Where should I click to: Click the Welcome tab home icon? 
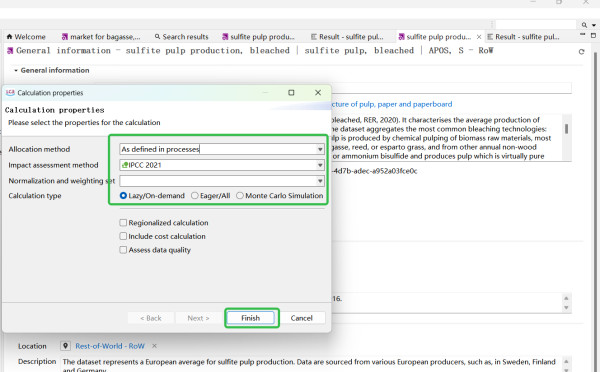10,37
